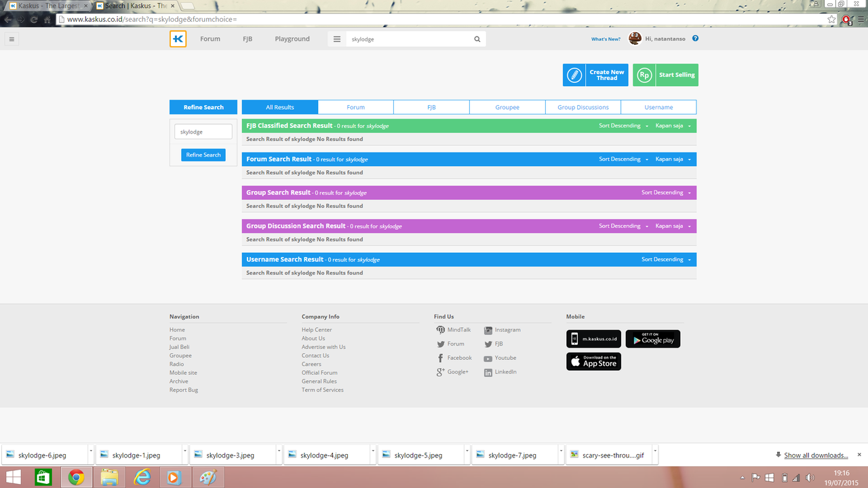The image size is (868, 488).
Task: Expand Sort Descending in Group Search Result
Action: click(666, 192)
